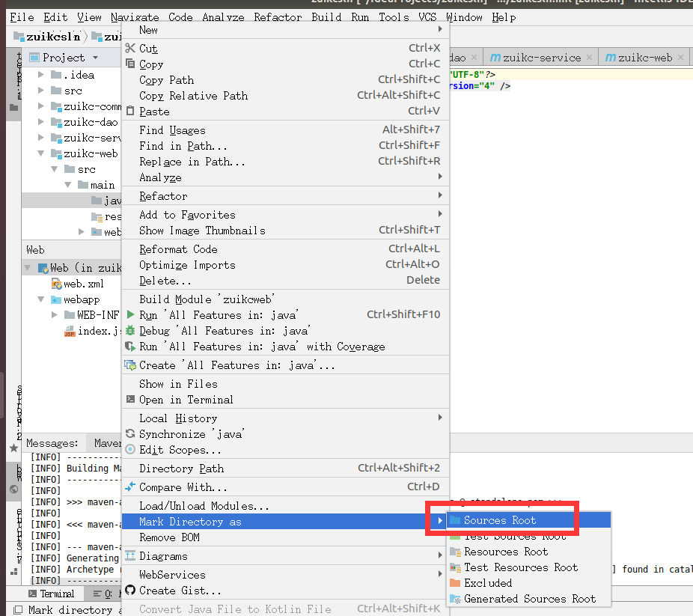Click the index.jsp file icon

70,331
